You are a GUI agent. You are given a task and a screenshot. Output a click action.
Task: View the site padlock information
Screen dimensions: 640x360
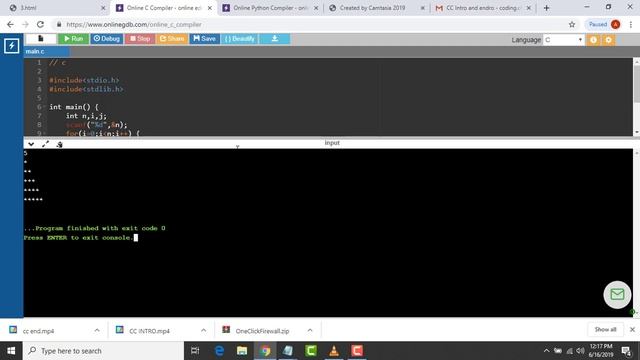coord(59,24)
